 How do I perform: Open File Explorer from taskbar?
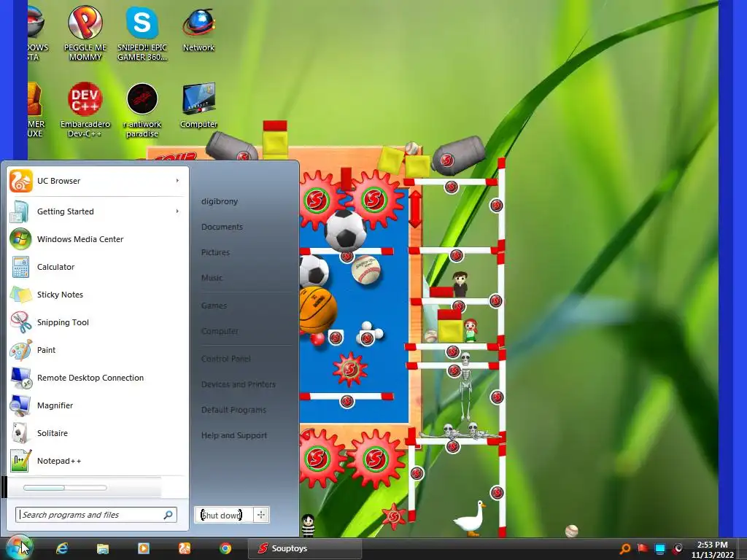[x=102, y=548]
